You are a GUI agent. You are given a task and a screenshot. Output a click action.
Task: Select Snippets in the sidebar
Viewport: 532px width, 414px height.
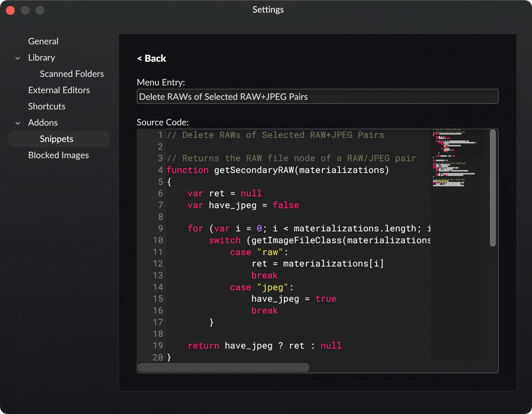coord(59,139)
